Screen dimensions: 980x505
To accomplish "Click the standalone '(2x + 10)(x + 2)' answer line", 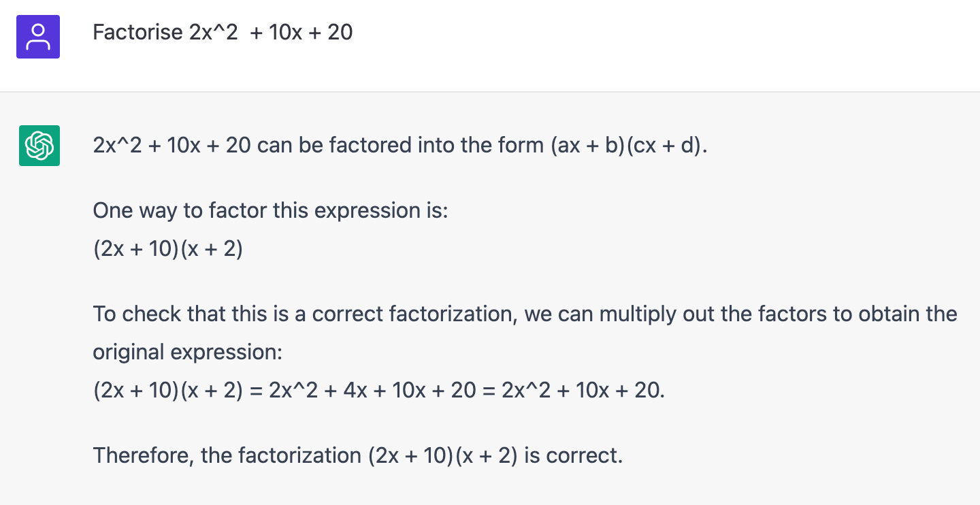I will click(168, 249).
